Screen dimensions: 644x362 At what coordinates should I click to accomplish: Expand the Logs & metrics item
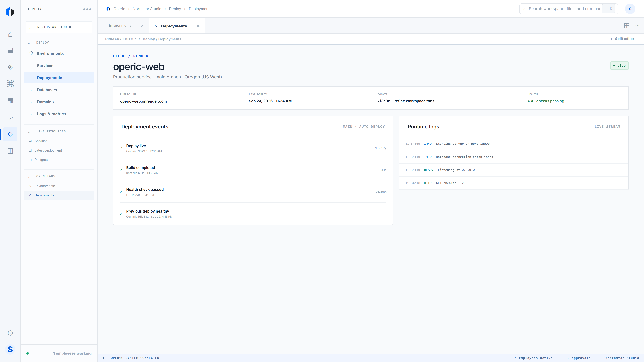click(31, 114)
